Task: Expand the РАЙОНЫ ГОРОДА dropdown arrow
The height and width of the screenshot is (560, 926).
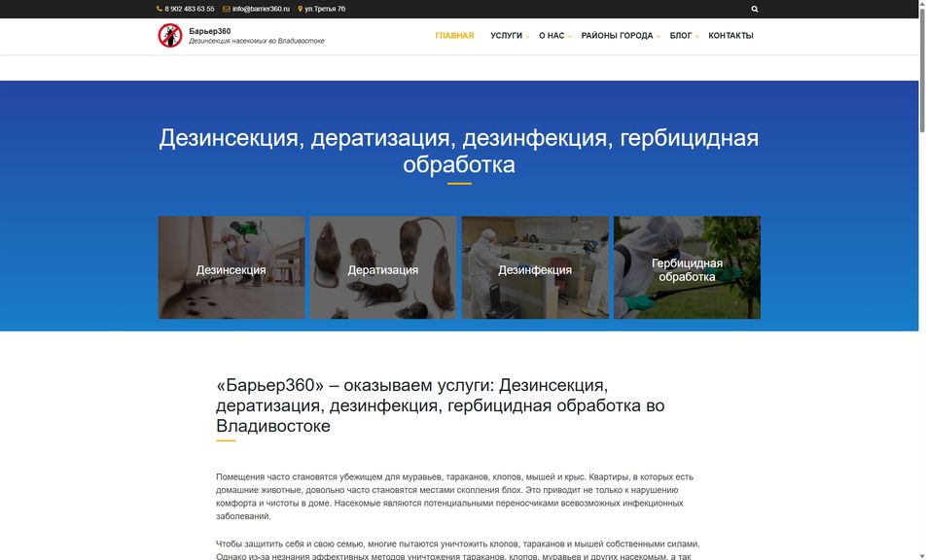Action: coord(658,37)
